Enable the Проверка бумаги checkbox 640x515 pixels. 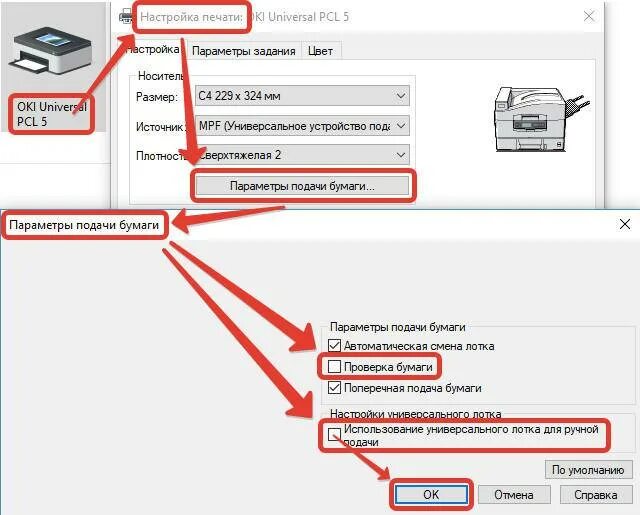[x=334, y=366]
